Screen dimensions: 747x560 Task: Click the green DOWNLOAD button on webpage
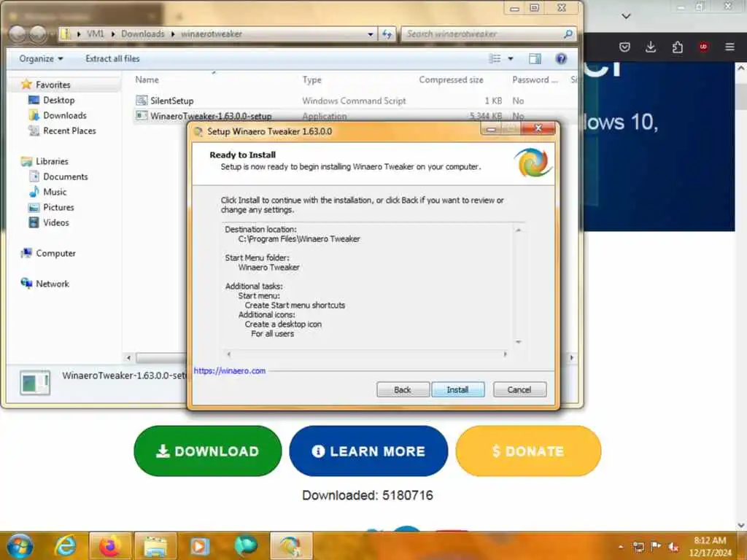208,451
